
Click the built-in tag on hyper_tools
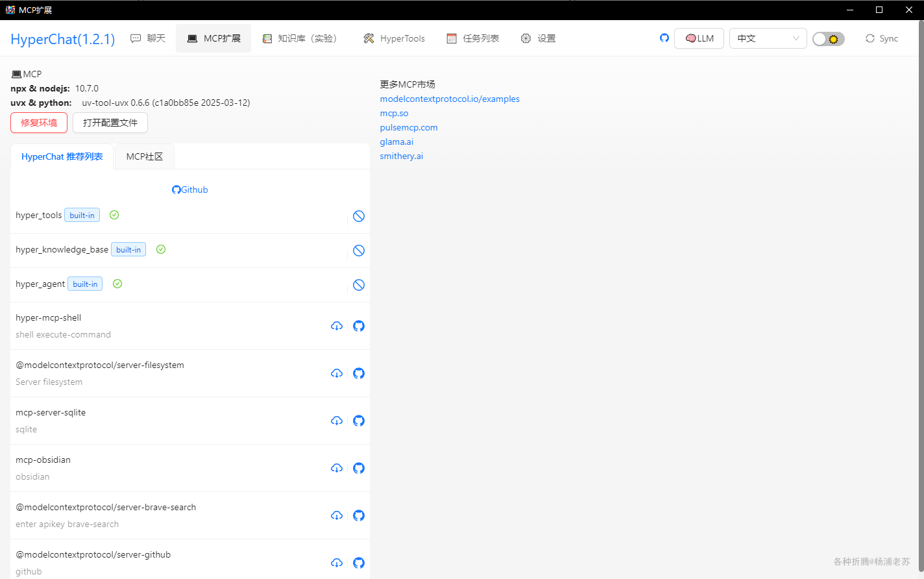point(82,216)
